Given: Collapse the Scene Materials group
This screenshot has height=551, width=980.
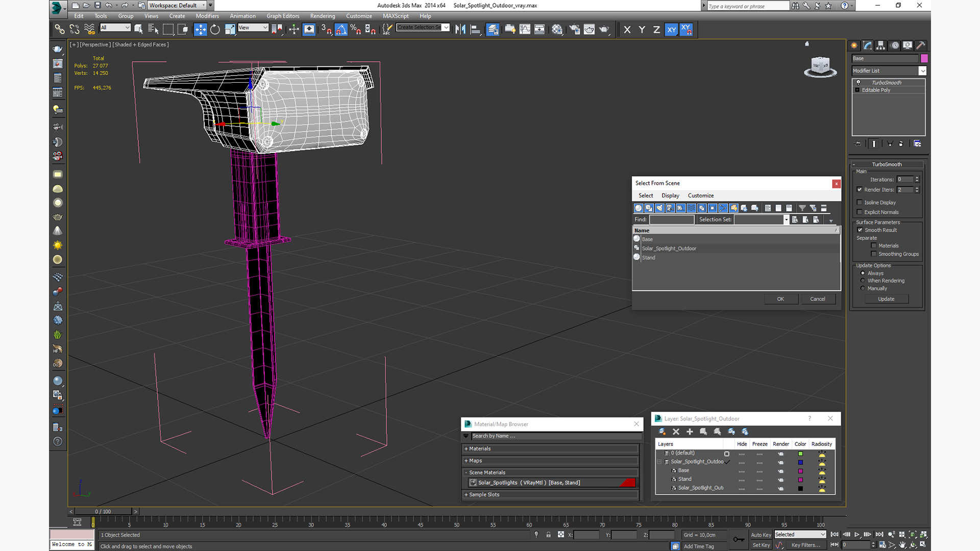Looking at the screenshot, I should pyautogui.click(x=551, y=472).
